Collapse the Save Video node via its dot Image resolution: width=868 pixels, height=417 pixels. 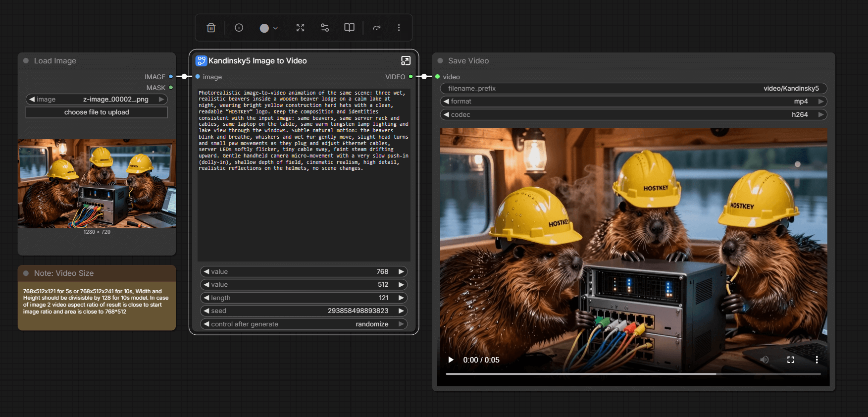coord(440,60)
